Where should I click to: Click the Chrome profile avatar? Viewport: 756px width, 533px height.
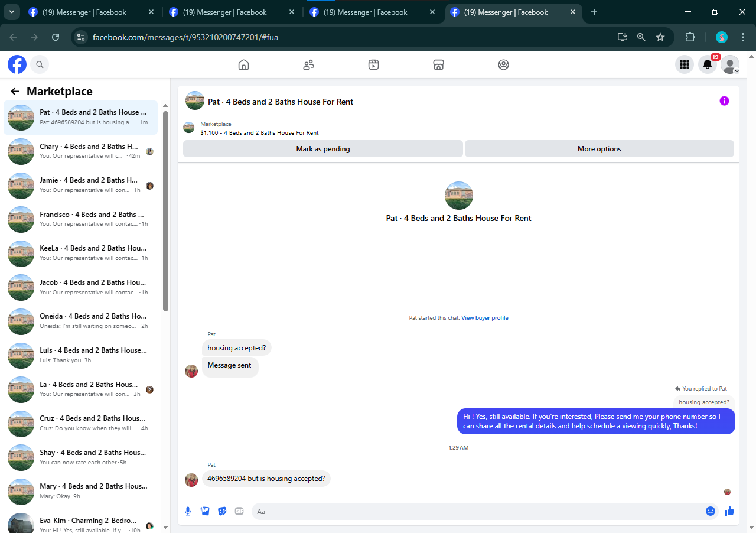[722, 37]
